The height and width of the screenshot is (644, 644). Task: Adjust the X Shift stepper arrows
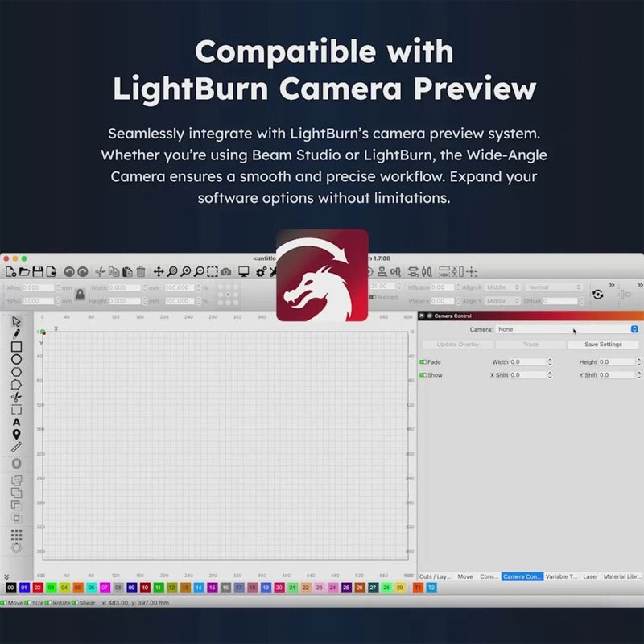tap(550, 375)
